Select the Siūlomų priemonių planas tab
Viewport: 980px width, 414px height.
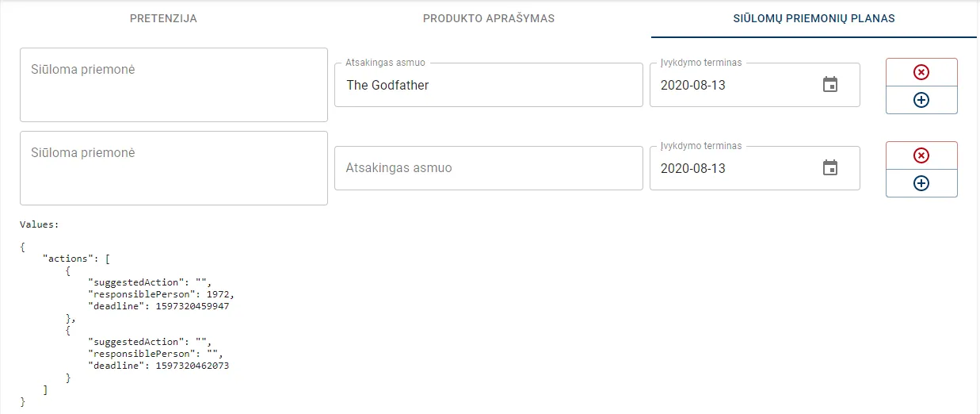(x=814, y=18)
